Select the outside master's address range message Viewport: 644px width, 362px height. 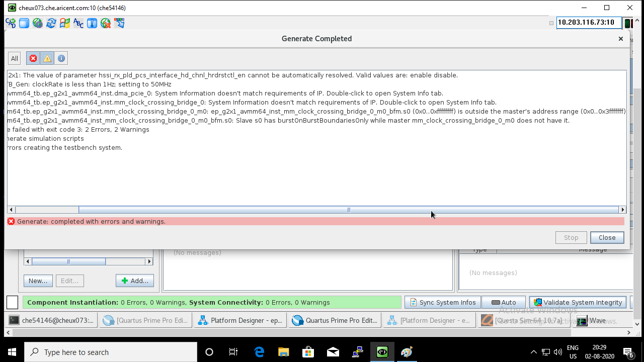pyautogui.click(x=316, y=112)
